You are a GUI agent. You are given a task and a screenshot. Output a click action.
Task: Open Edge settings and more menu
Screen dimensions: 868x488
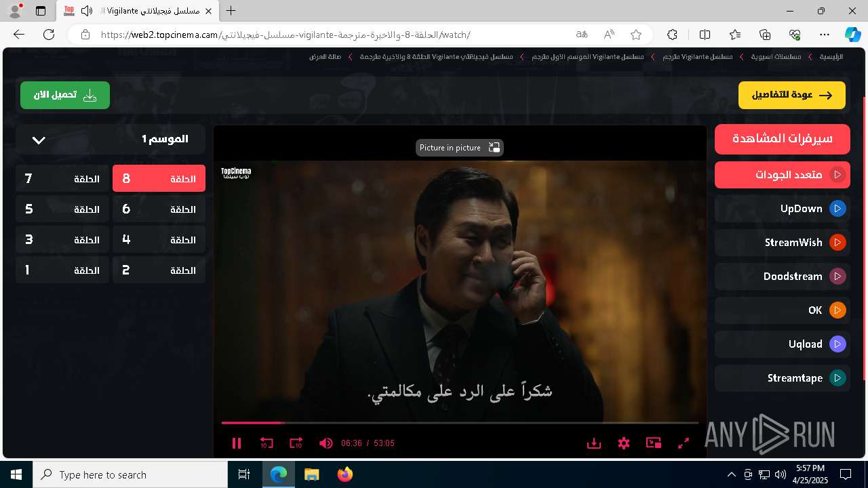coord(825,35)
